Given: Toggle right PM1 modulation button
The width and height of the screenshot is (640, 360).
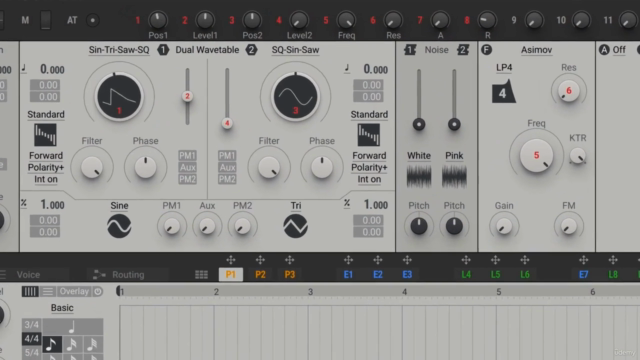Looking at the screenshot, I should click(x=227, y=156).
